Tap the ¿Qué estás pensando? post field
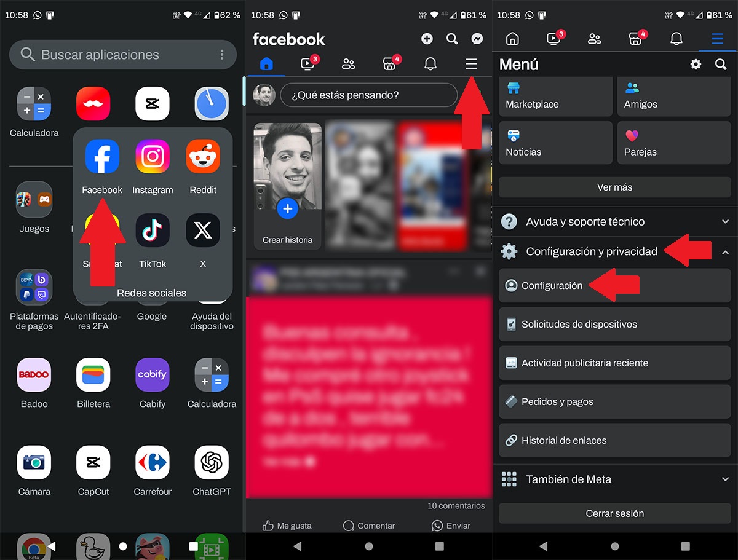738x560 pixels. point(369,95)
